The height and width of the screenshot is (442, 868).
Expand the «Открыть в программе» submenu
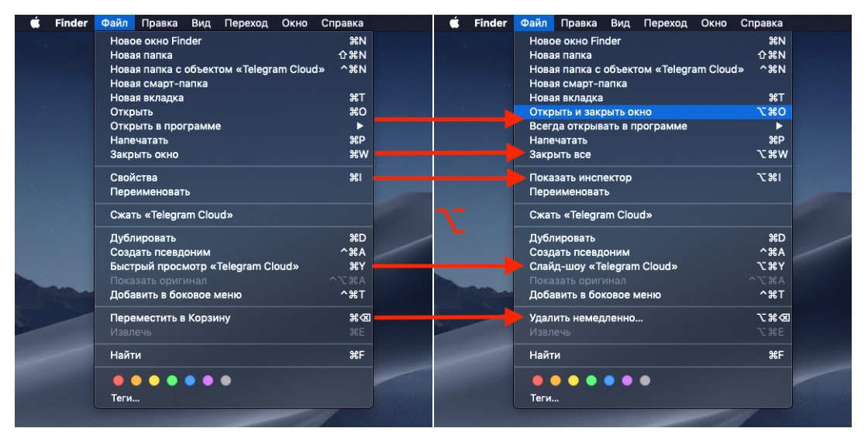(233, 126)
